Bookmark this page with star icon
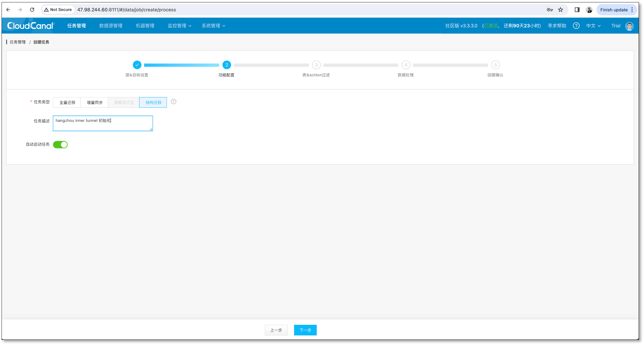 click(560, 10)
